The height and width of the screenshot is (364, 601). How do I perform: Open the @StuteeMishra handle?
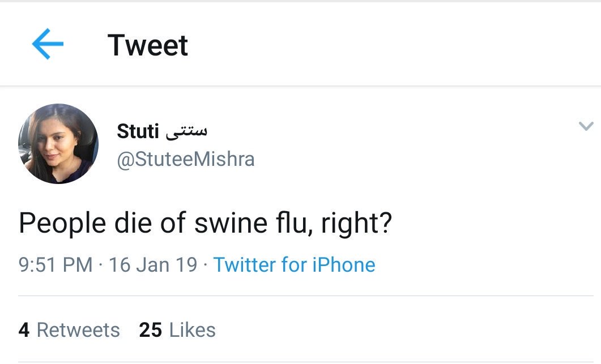click(x=185, y=160)
